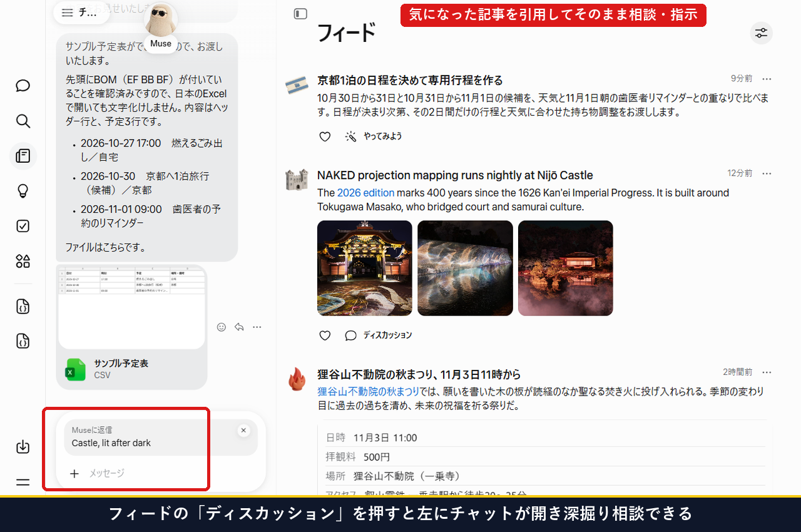
Task: Click the castle emoji avatar icon
Action: [297, 180]
